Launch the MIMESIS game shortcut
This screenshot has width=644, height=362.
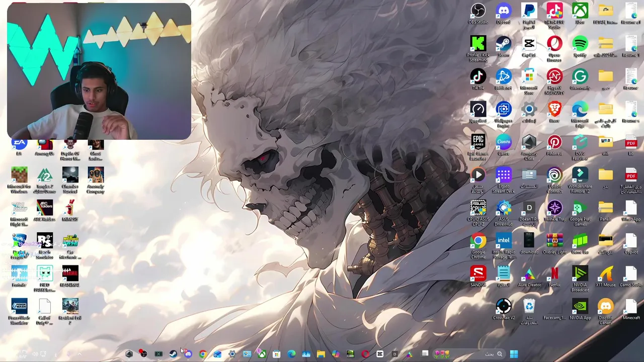pos(70,211)
